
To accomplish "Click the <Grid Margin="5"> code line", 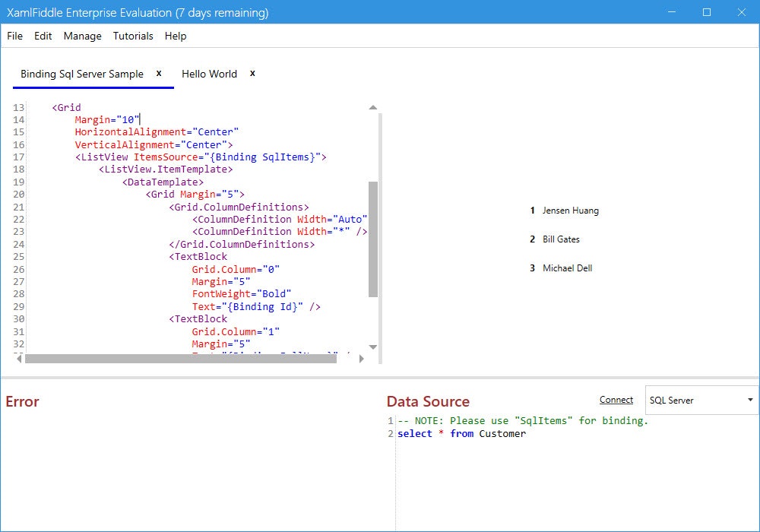I will click(195, 195).
